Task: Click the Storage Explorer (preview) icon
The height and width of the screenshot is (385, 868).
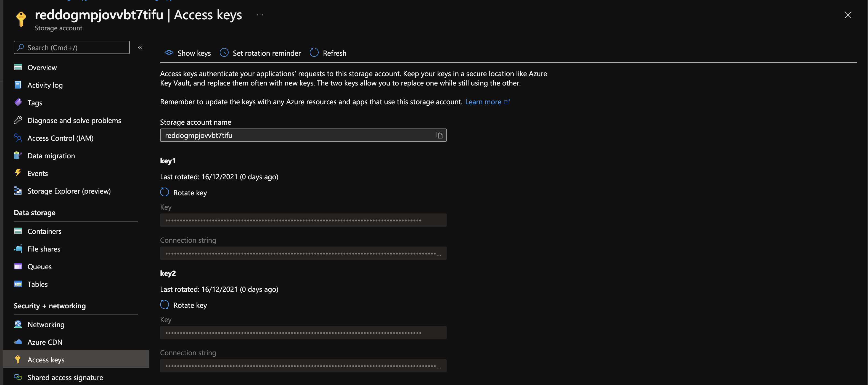Action: 18,191
